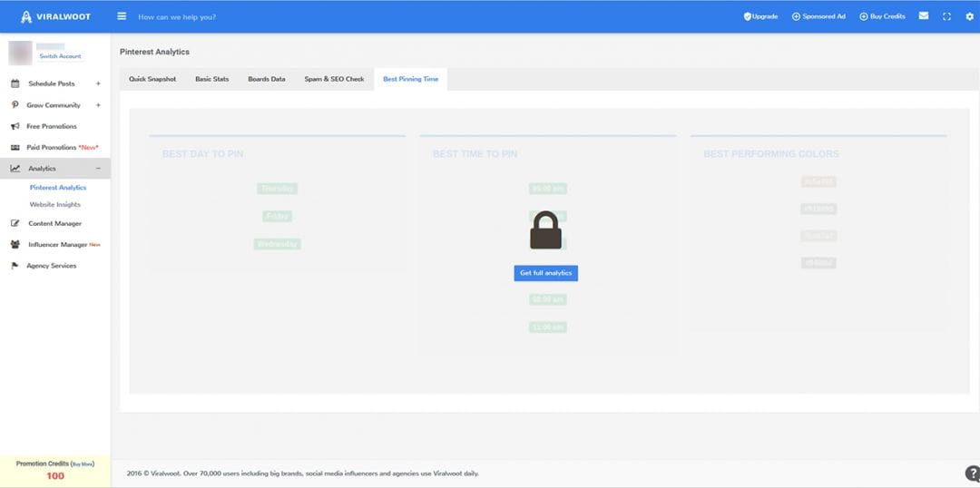Select the Best Pinning Time tab
This screenshot has width=980, height=488.
pyautogui.click(x=411, y=79)
